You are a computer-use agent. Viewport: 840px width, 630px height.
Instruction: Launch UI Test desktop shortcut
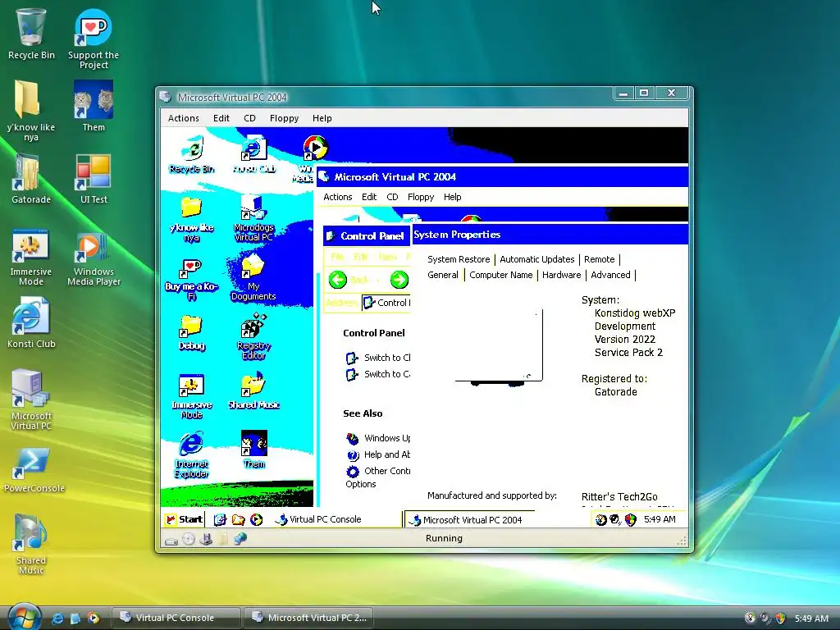(94, 179)
